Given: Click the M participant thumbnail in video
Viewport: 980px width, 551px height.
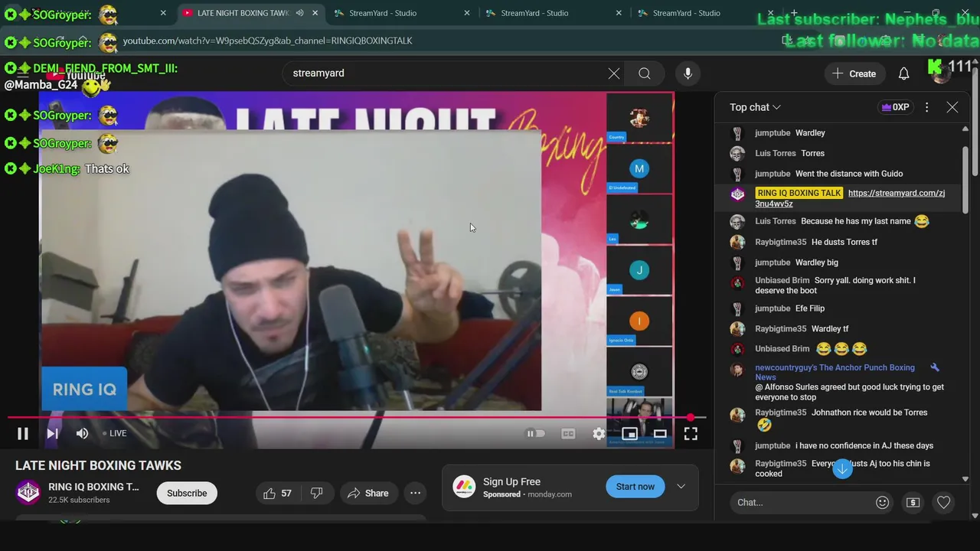Looking at the screenshot, I should click(x=639, y=169).
